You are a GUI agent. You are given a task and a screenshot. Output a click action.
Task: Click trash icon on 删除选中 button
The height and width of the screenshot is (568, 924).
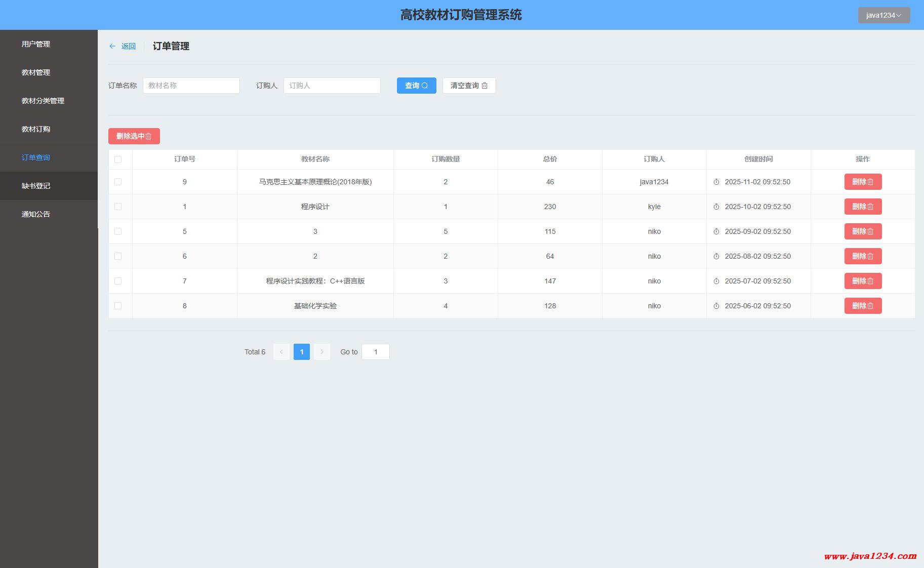[x=149, y=136]
